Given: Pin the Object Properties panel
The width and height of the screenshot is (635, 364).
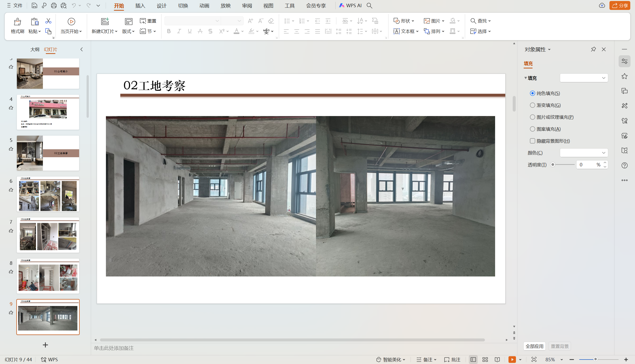Looking at the screenshot, I should pos(593,49).
